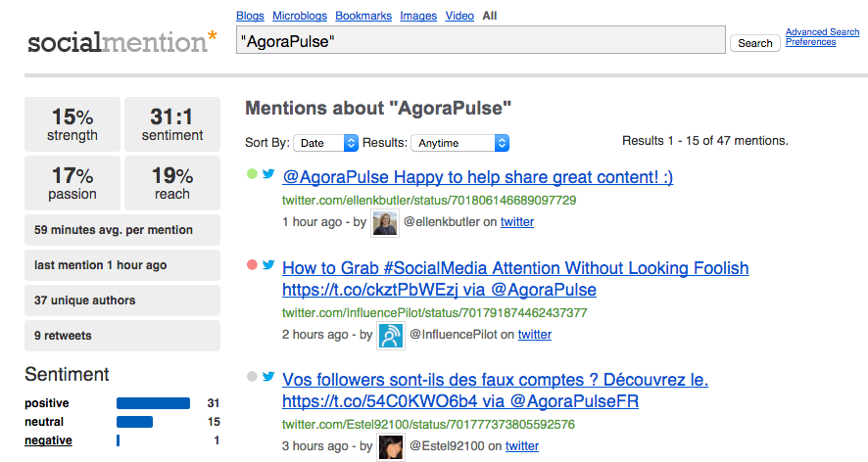Click the Twitter bird icon beside the Vos followers mention
The width and height of the screenshot is (868, 462).
(268, 376)
